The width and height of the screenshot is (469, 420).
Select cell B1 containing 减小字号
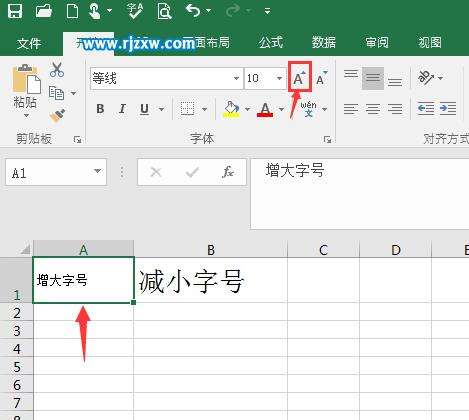pos(211,280)
